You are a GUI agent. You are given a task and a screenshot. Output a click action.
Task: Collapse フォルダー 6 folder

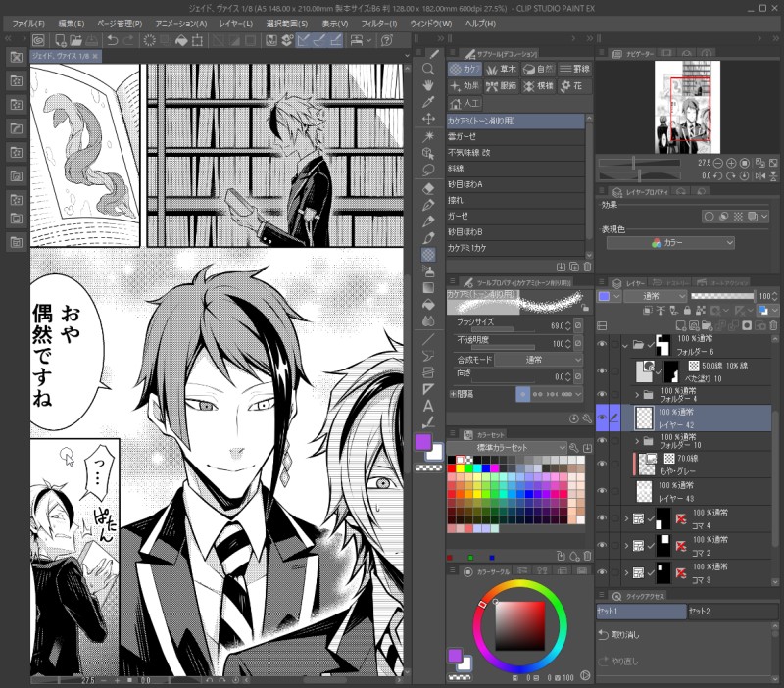[625, 345]
